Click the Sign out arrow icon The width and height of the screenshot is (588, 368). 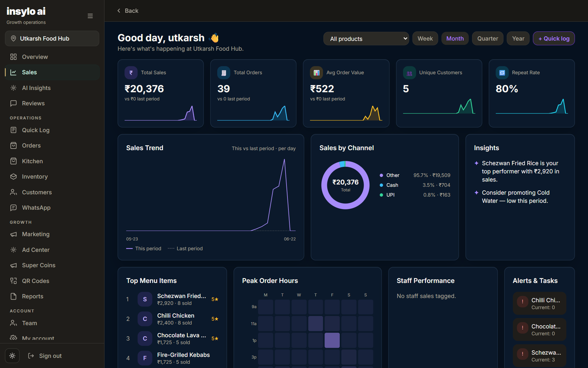31,356
